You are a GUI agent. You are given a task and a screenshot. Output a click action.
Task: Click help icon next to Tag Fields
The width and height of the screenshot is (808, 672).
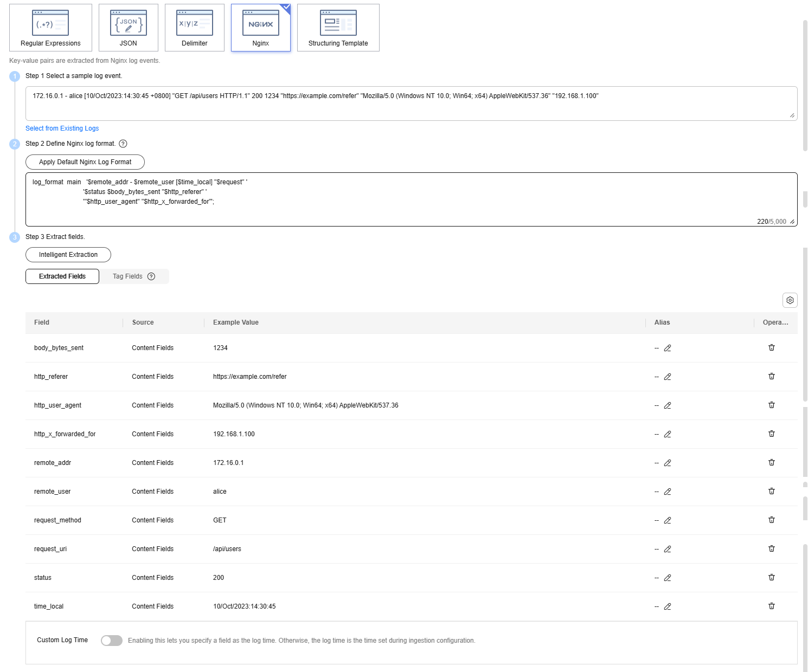click(x=151, y=276)
